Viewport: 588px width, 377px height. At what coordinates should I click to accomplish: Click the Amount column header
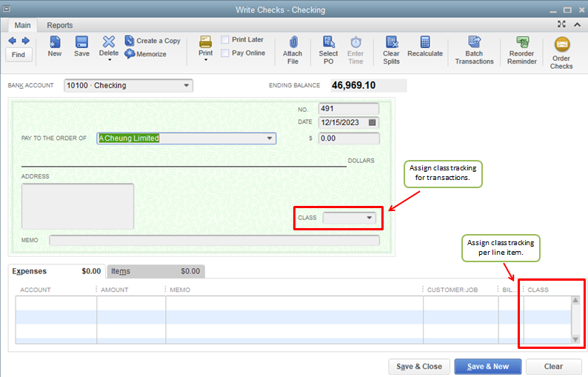tap(114, 290)
